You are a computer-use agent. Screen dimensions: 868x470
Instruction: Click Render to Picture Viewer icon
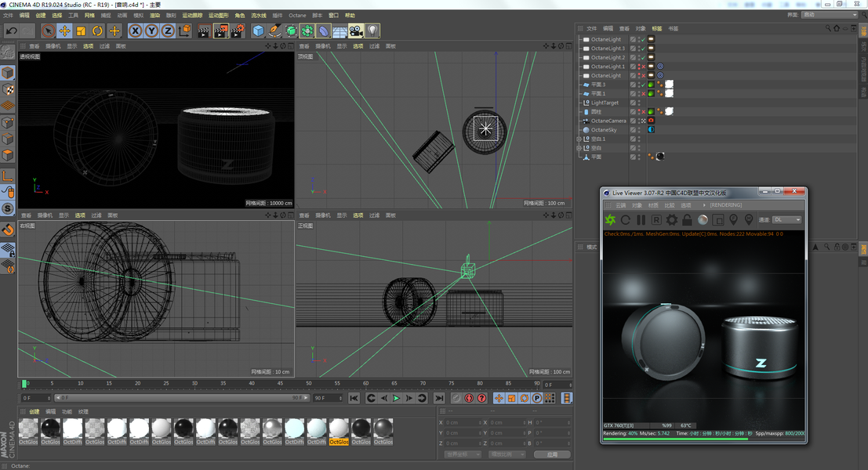[221, 31]
